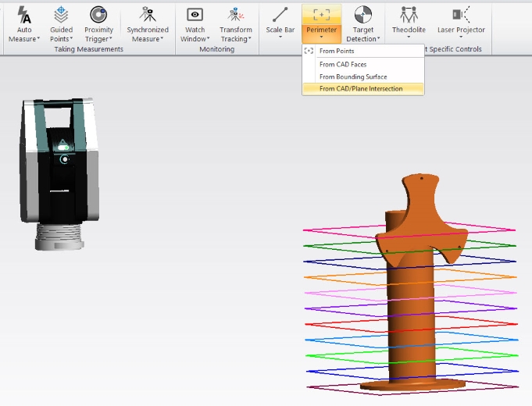Choose From Points in Perimeter menu

337,51
